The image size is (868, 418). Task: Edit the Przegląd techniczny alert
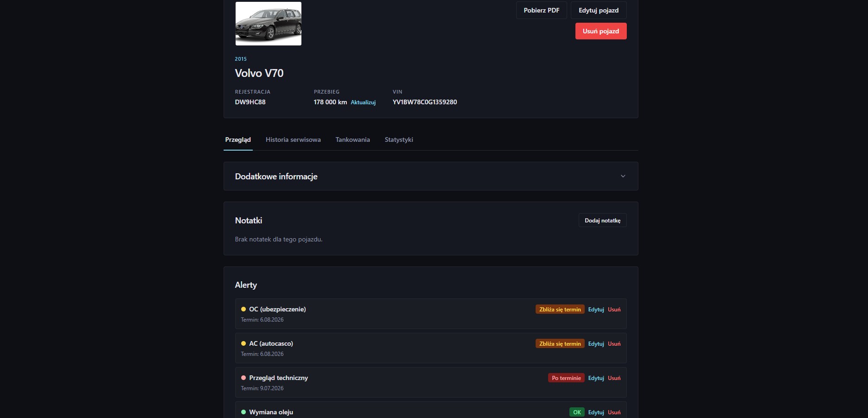596,378
